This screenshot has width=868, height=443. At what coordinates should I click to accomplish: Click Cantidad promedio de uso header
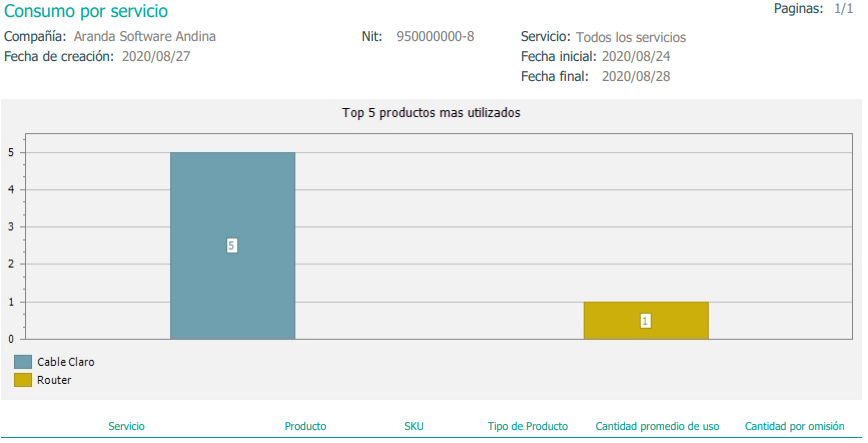pos(657,426)
